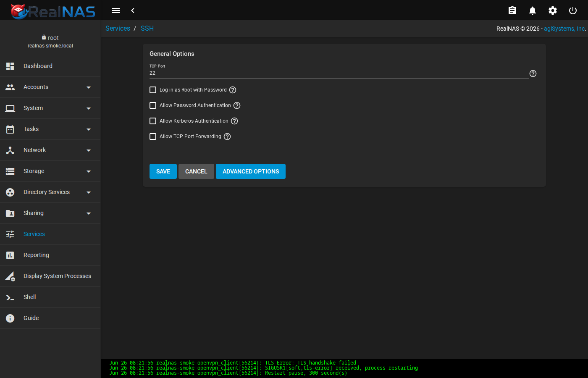Open Reporting in the sidebar

(50, 255)
